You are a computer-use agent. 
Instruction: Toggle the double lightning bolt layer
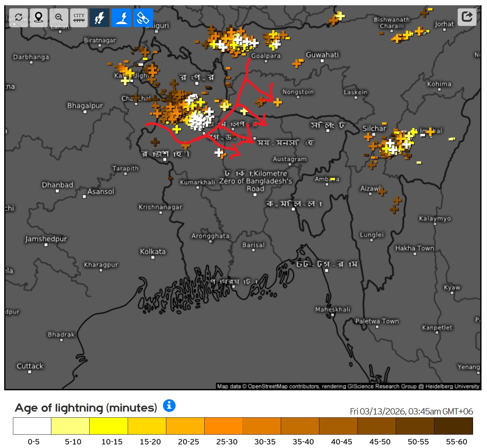coord(99,18)
